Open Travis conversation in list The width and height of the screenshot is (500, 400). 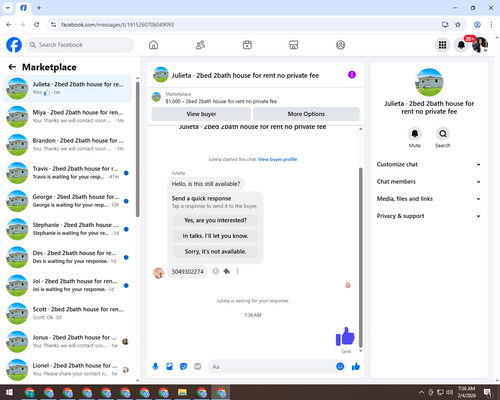point(67,173)
